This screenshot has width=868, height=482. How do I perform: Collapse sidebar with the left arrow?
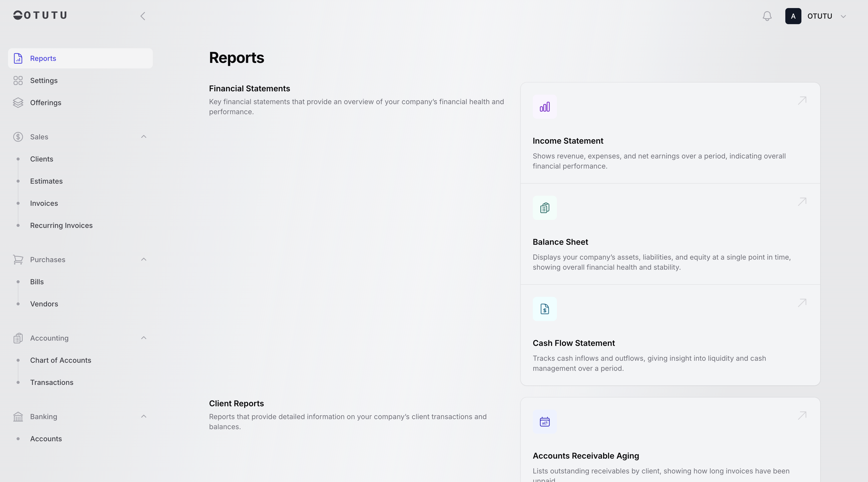click(x=143, y=16)
